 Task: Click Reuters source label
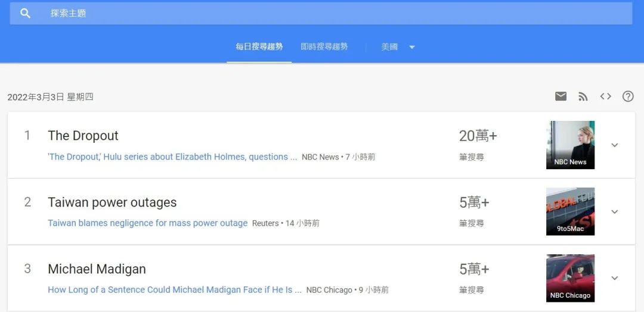tap(265, 223)
